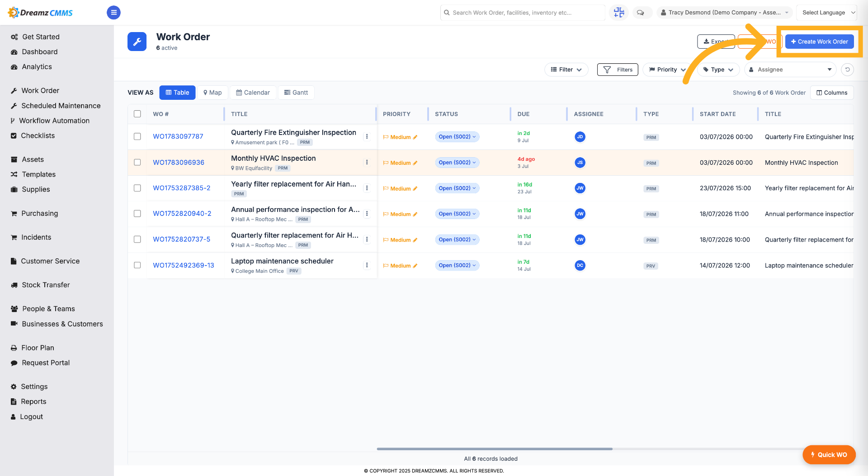Image resolution: width=868 pixels, height=476 pixels.
Task: Click the search Work Order input field
Action: pos(523,13)
